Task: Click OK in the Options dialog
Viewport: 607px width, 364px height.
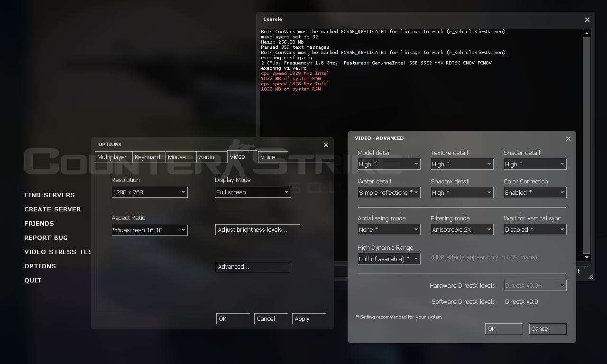Action: [x=233, y=319]
